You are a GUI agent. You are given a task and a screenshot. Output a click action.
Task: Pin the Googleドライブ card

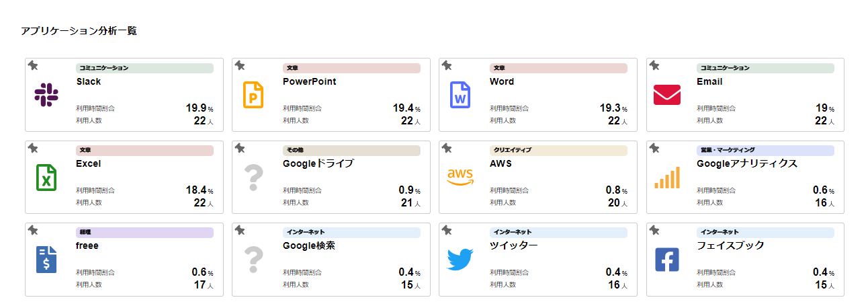pos(240,148)
